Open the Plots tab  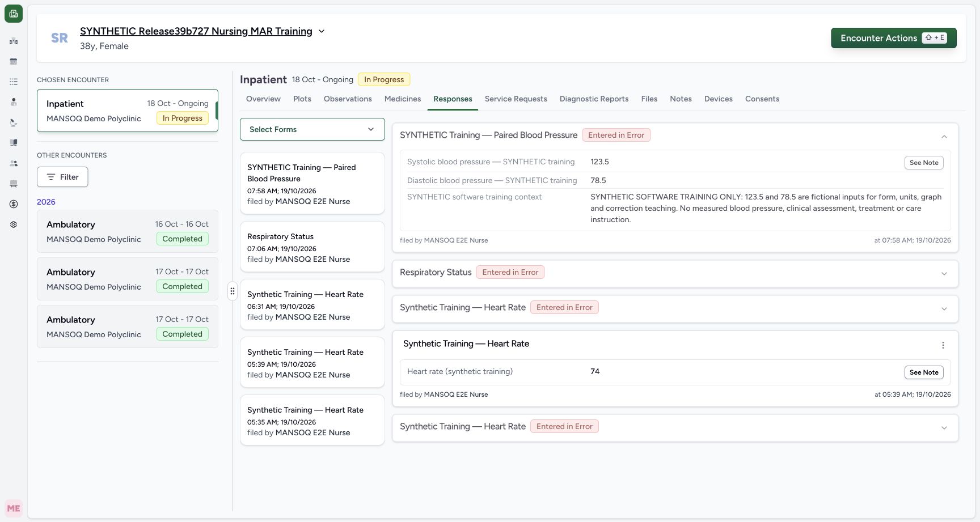point(302,99)
